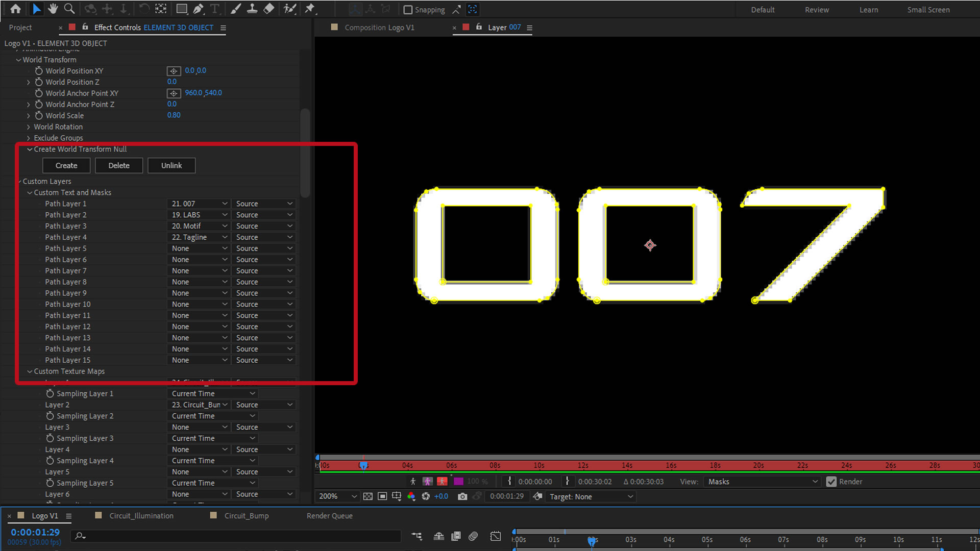Select the Type tool
The width and height of the screenshot is (980, 551).
(x=215, y=9)
